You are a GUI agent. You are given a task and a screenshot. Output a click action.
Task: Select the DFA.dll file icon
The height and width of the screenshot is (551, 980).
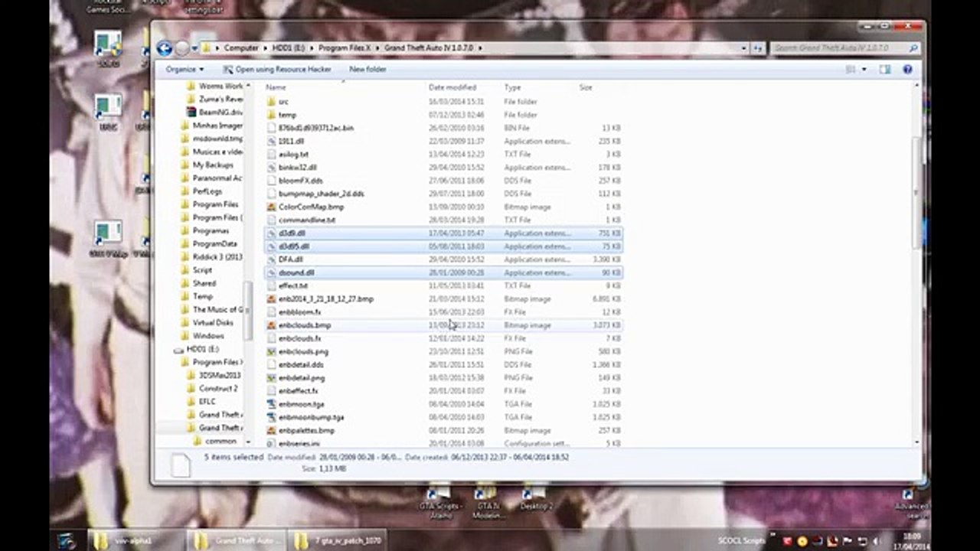270,259
